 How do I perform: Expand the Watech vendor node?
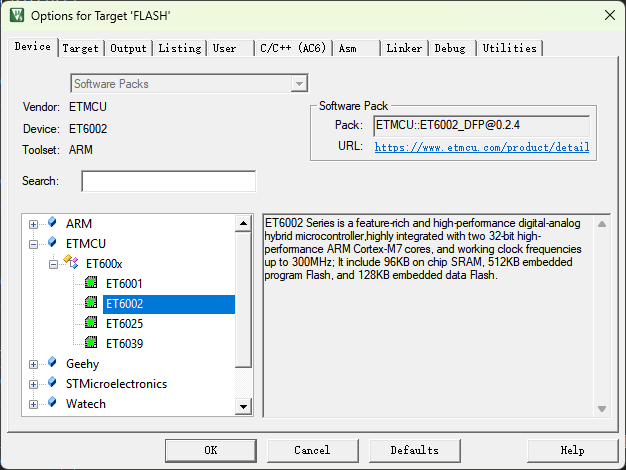point(34,405)
